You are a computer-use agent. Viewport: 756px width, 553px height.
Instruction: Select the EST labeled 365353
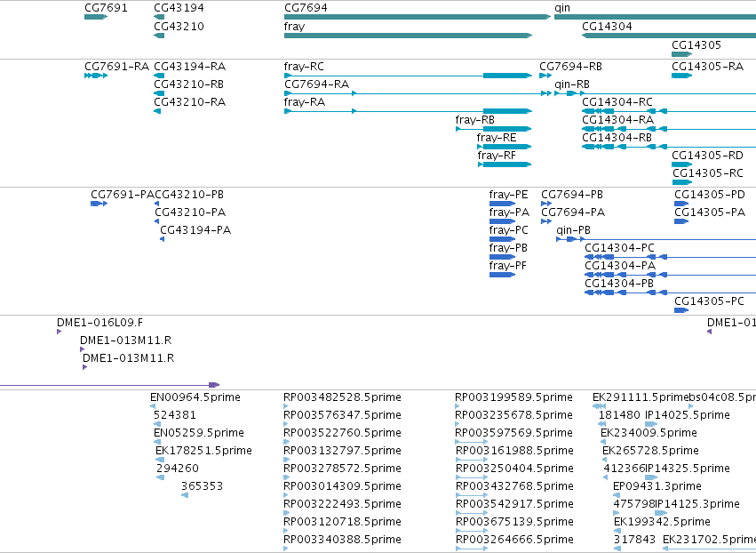coord(202,486)
